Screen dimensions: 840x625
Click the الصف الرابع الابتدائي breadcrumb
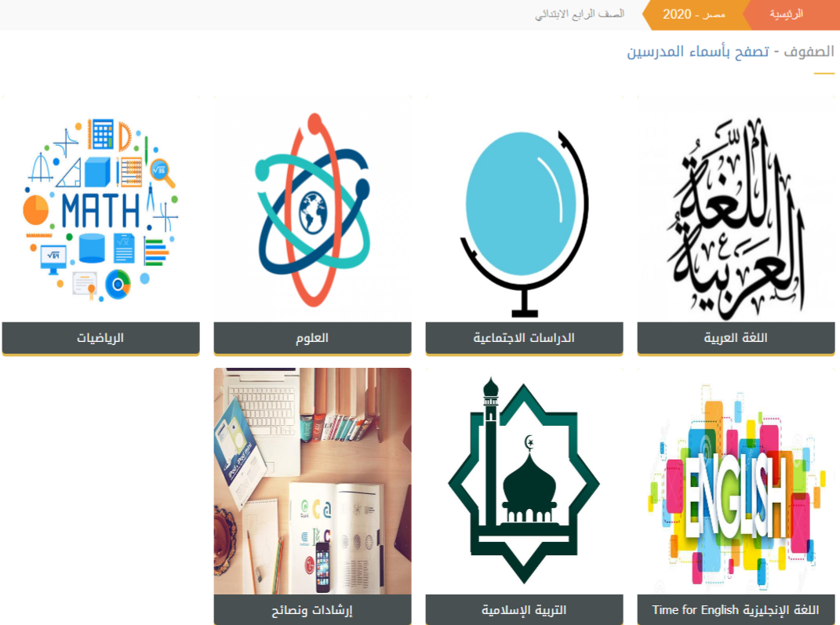[x=580, y=14]
